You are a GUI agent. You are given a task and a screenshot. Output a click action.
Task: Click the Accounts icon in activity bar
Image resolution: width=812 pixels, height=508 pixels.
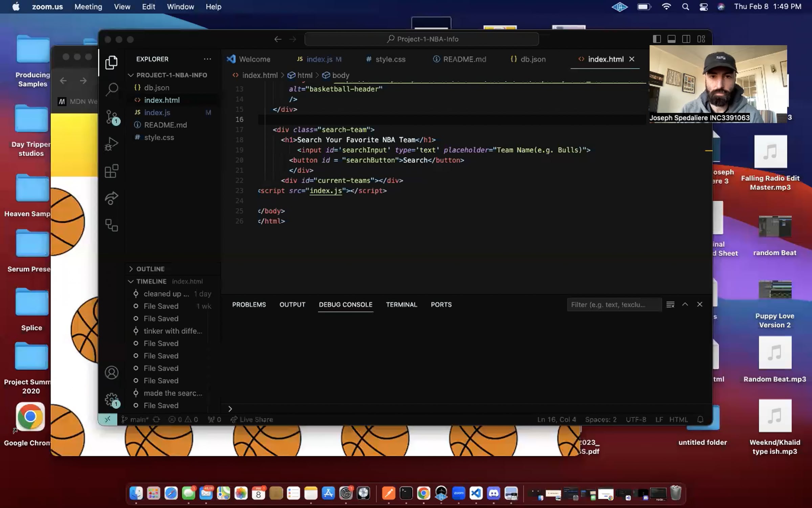click(x=111, y=373)
